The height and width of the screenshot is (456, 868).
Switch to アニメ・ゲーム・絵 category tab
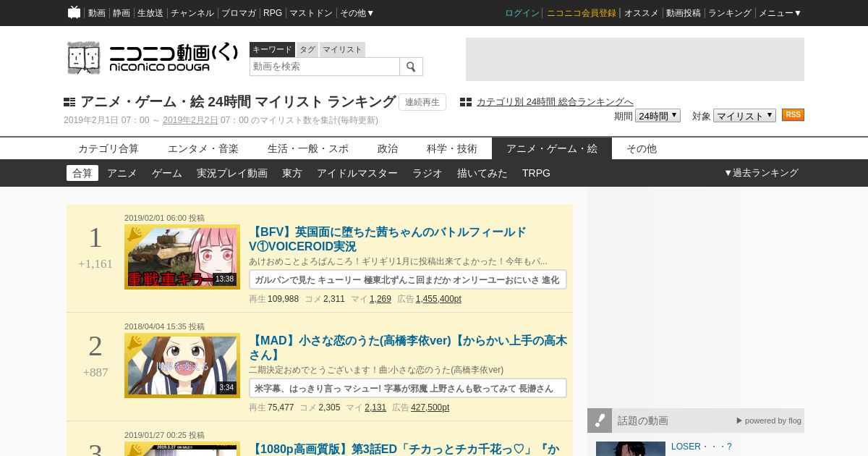[x=552, y=148]
